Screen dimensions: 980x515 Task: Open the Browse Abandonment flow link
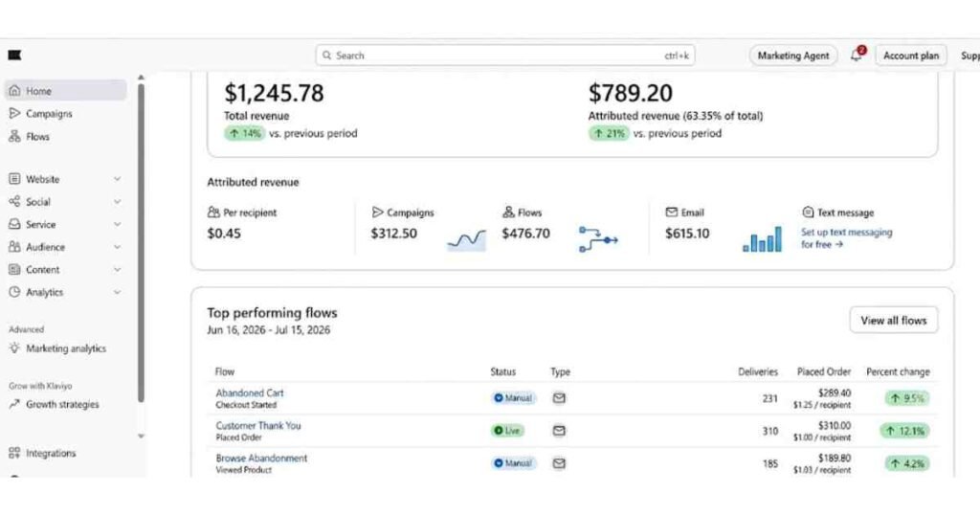261,458
